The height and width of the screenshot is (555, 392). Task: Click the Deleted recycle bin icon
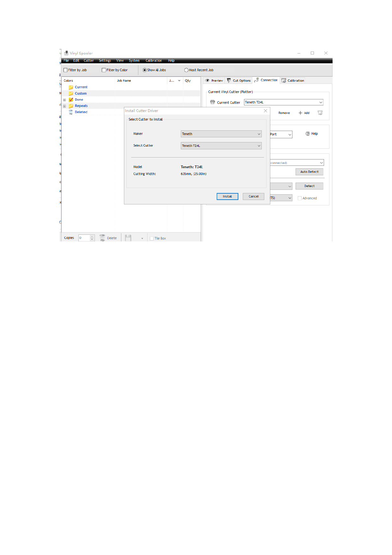point(71,112)
